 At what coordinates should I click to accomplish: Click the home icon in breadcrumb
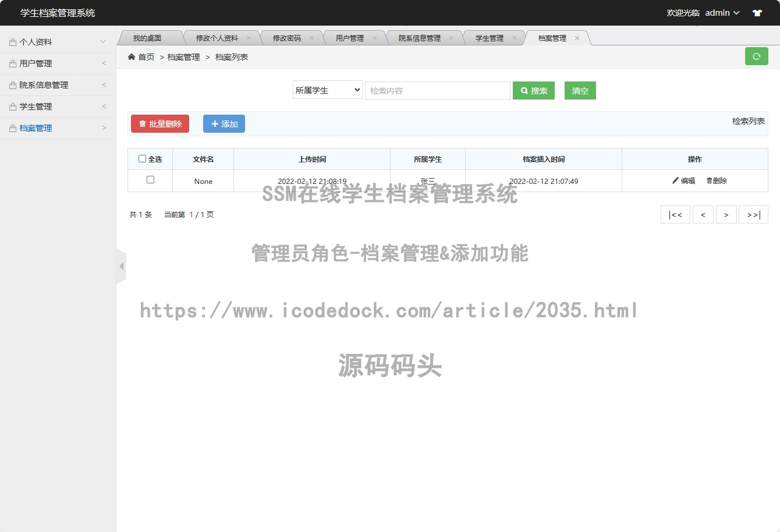(x=132, y=56)
